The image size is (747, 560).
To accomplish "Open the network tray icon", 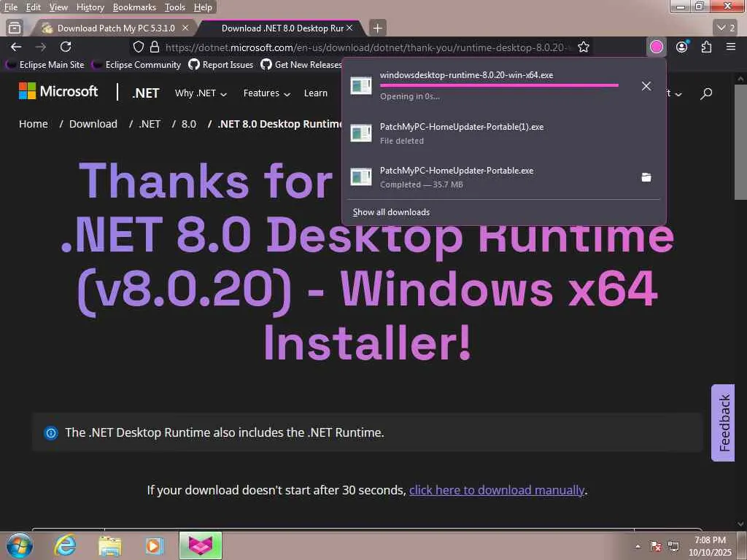I will (x=673, y=546).
